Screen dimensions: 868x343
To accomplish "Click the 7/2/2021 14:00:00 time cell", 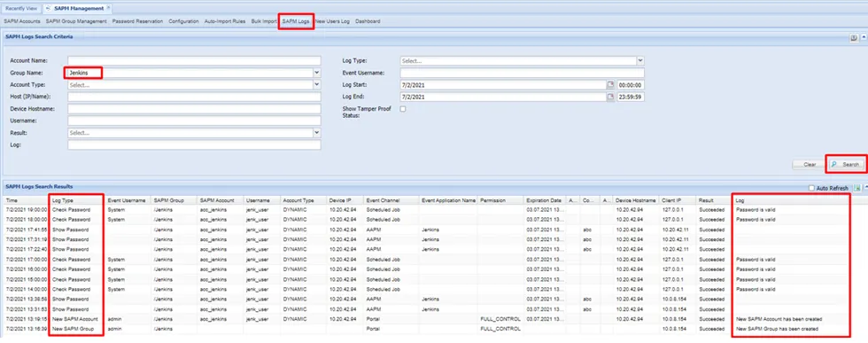I will (27, 289).
